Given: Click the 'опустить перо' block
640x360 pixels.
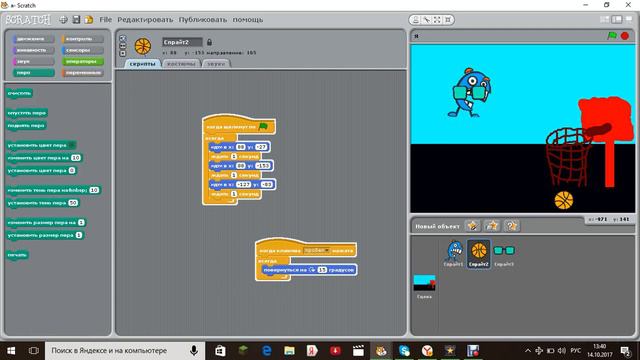Looking at the screenshot, I should [x=27, y=113].
